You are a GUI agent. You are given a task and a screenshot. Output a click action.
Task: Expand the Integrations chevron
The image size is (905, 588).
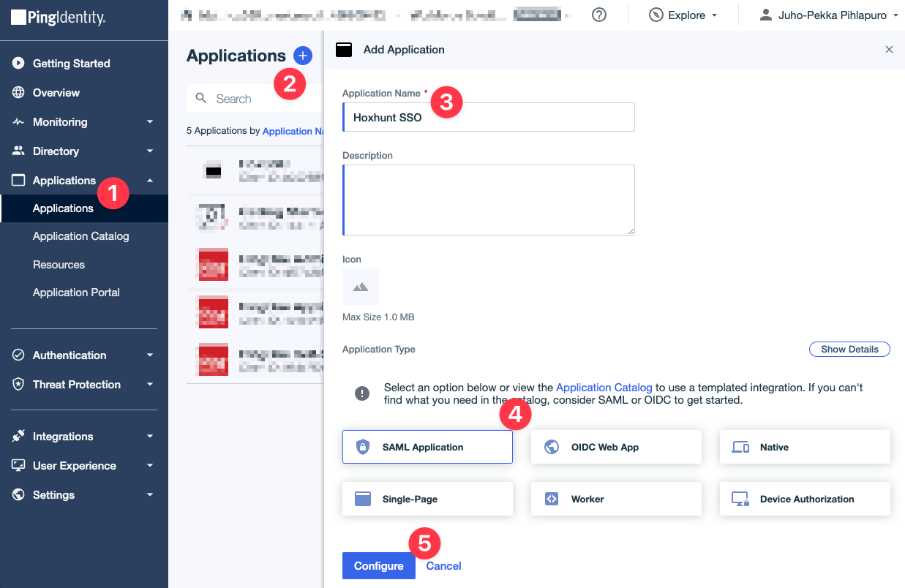pos(150,437)
